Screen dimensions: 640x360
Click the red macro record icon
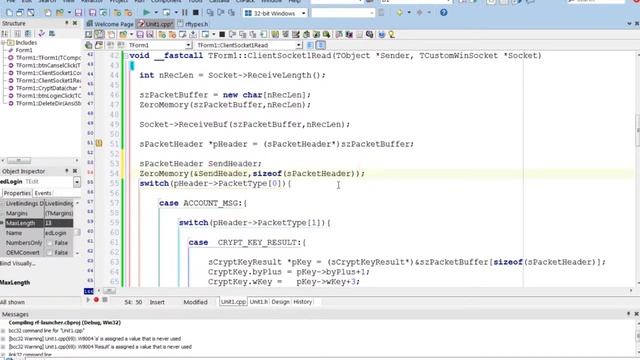click(96, 300)
